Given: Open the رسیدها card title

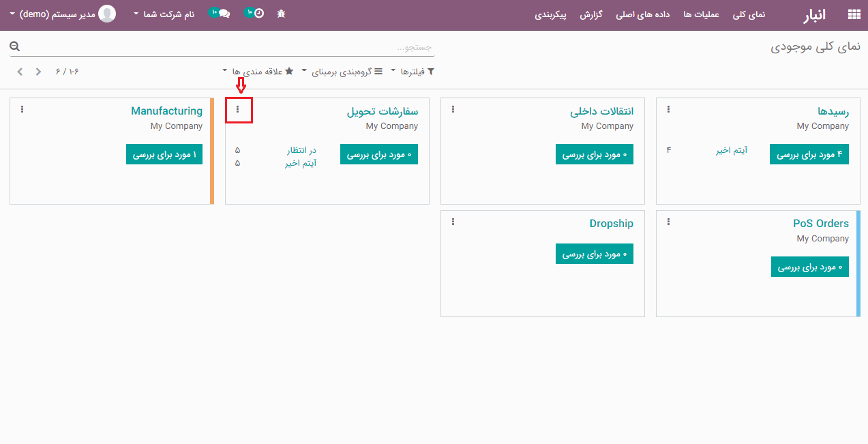Looking at the screenshot, I should [x=833, y=111].
